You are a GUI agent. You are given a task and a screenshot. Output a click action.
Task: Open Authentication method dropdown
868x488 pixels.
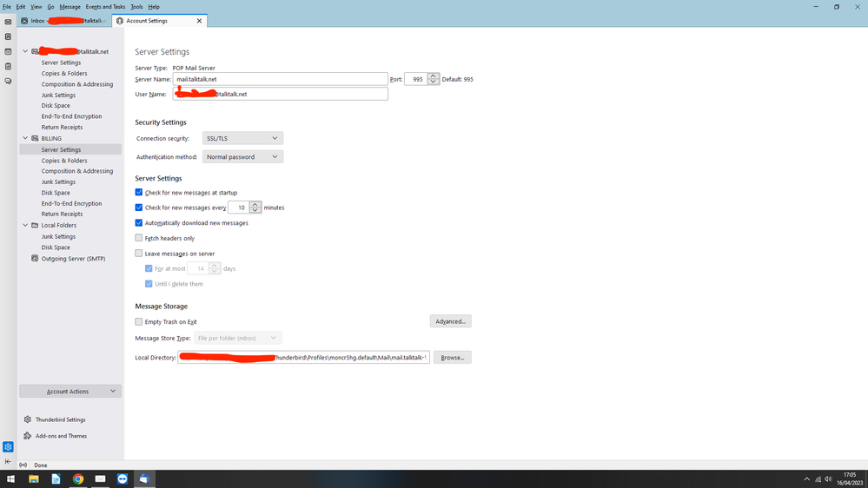pos(242,156)
